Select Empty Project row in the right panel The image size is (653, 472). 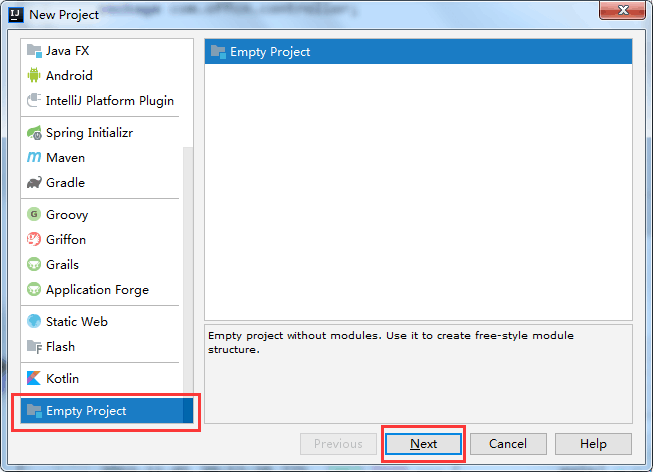pyautogui.click(x=418, y=52)
